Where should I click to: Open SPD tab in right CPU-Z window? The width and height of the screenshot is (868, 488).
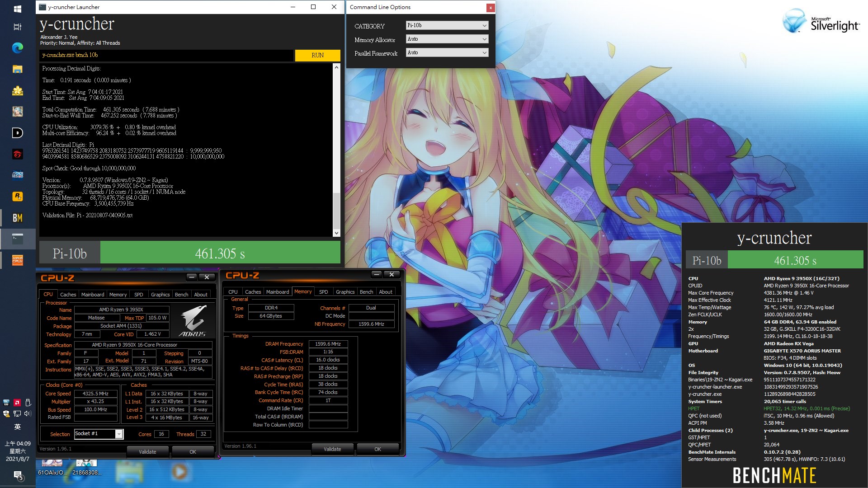[x=324, y=292]
